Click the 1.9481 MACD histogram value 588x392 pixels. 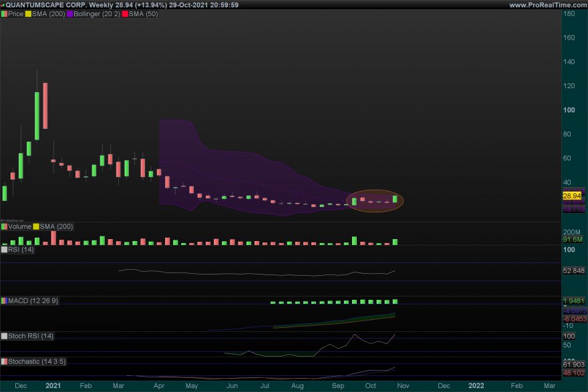(574, 301)
